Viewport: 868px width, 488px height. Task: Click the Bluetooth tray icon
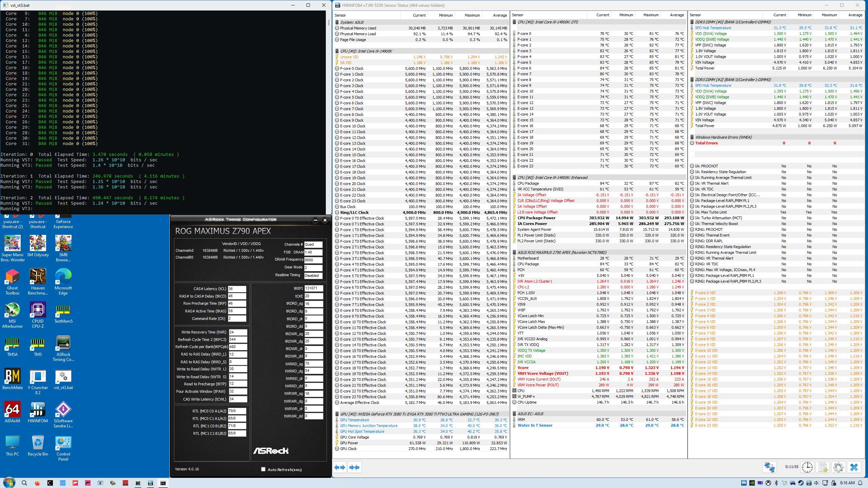tap(776, 483)
